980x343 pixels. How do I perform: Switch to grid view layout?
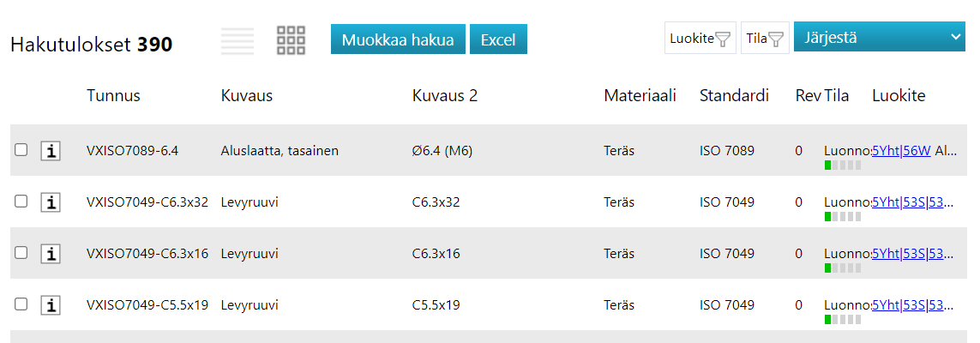[x=292, y=40]
